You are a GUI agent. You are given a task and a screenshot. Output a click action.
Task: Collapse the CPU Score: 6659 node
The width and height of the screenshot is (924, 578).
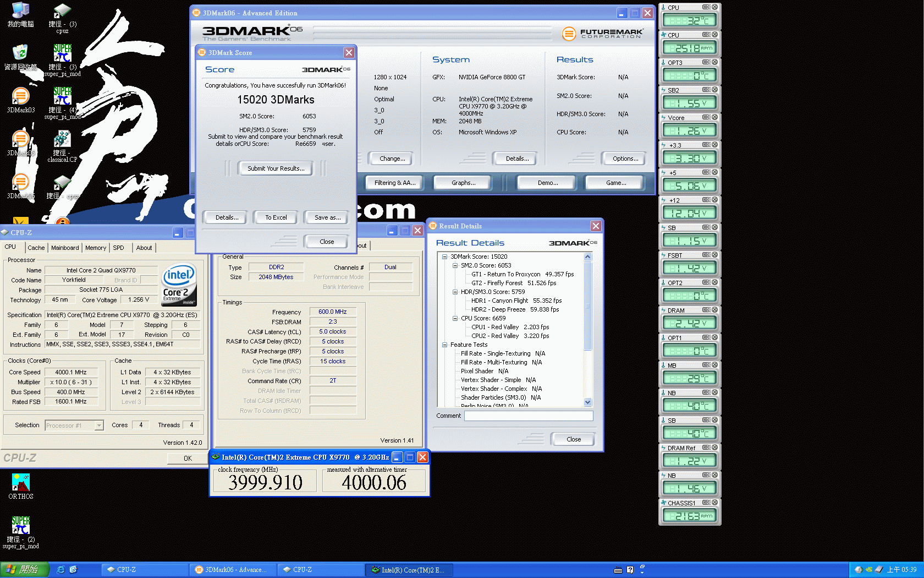point(455,318)
